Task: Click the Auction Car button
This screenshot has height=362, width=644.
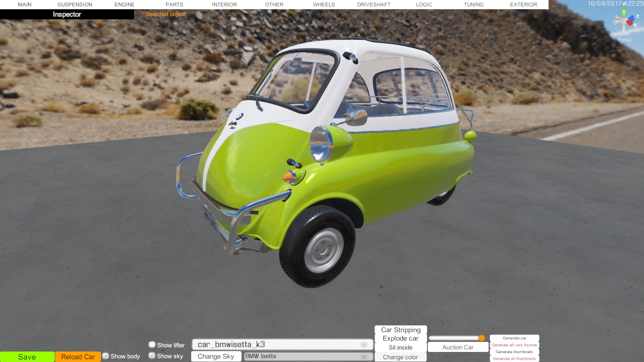Action: pyautogui.click(x=458, y=347)
